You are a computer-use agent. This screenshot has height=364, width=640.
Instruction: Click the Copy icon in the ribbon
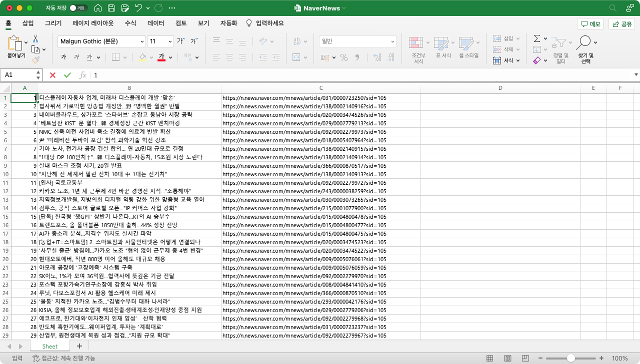pos(35,49)
